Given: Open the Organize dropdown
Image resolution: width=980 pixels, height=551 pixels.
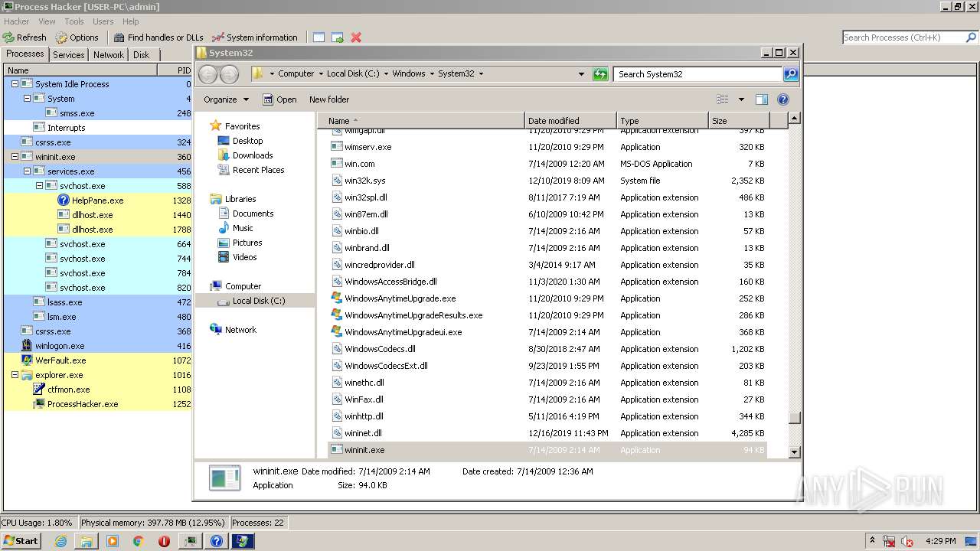Looking at the screenshot, I should 226,99.
